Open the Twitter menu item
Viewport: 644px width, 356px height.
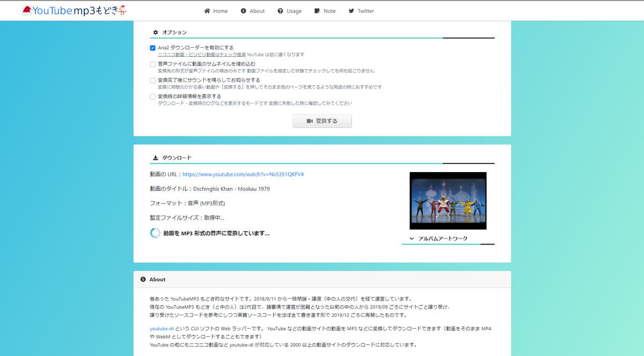click(361, 11)
